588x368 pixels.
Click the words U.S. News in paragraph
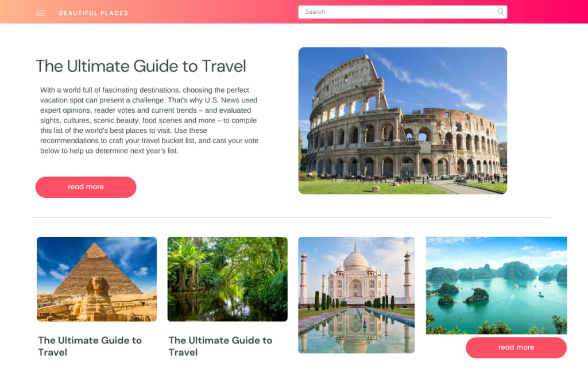[223, 100]
